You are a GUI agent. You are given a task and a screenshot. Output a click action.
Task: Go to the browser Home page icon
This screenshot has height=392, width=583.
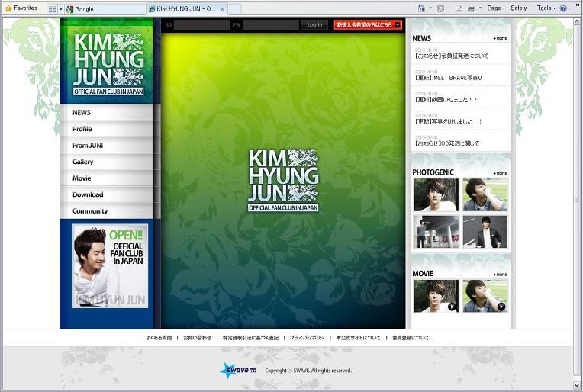coord(421,8)
